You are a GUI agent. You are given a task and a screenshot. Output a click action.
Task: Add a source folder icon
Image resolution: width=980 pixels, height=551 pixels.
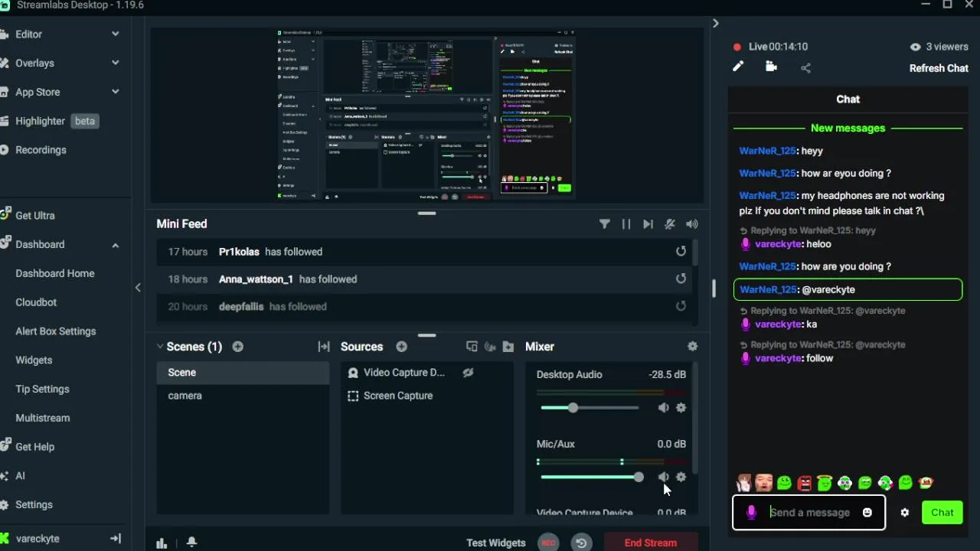508,347
